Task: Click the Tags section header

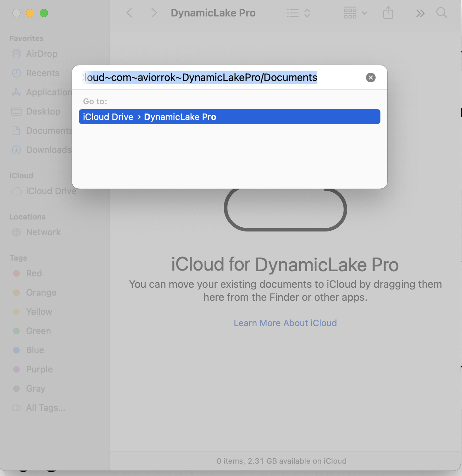Action: click(18, 258)
